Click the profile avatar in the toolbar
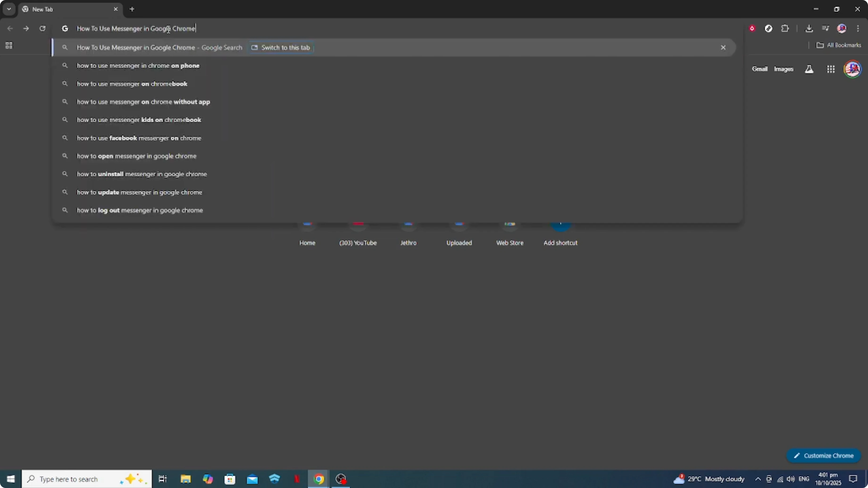Image resolution: width=868 pixels, height=488 pixels. coord(842,28)
